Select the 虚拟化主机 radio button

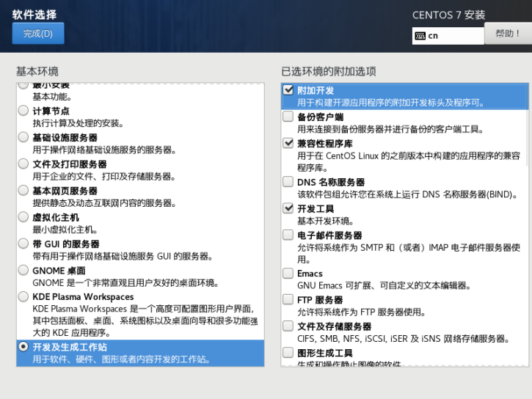tap(23, 216)
